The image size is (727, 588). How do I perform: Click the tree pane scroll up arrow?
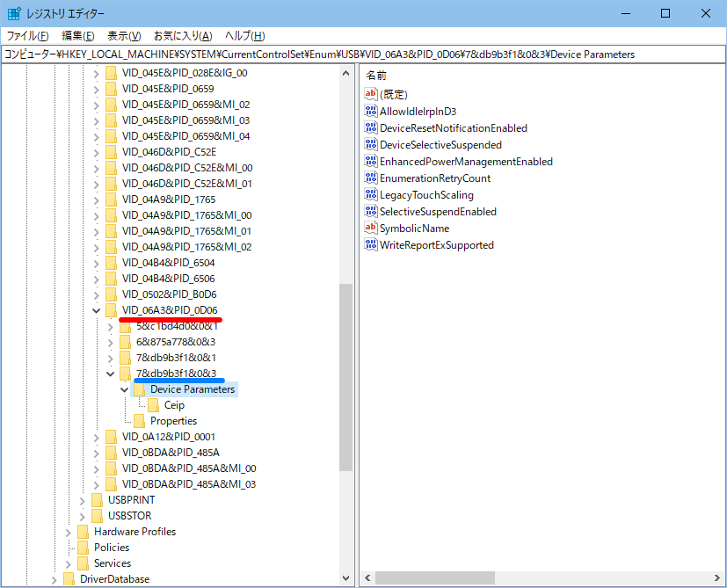(345, 73)
